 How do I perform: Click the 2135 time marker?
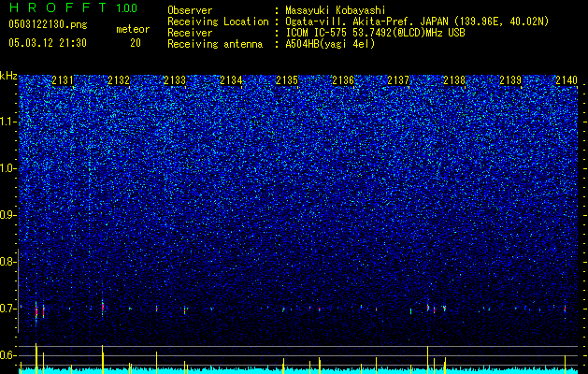(x=287, y=79)
